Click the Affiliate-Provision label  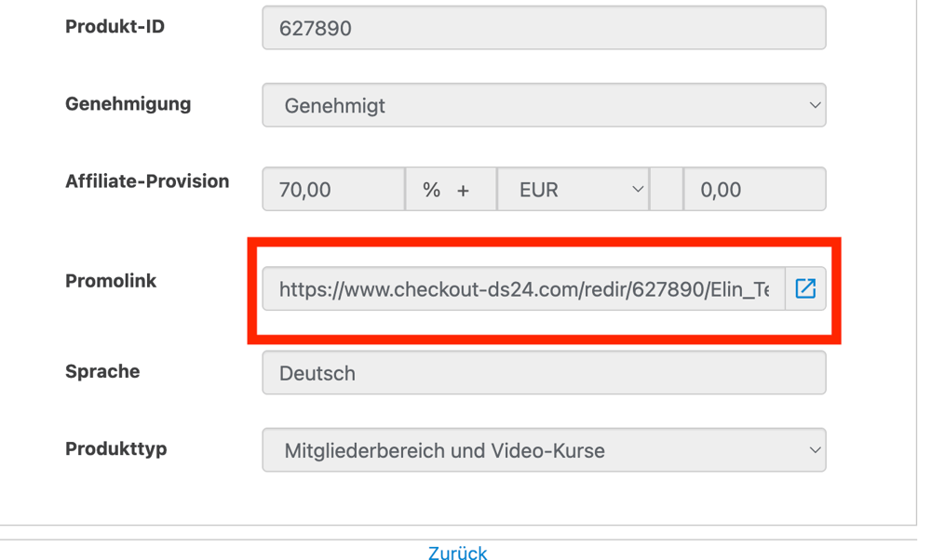pyautogui.click(x=147, y=181)
